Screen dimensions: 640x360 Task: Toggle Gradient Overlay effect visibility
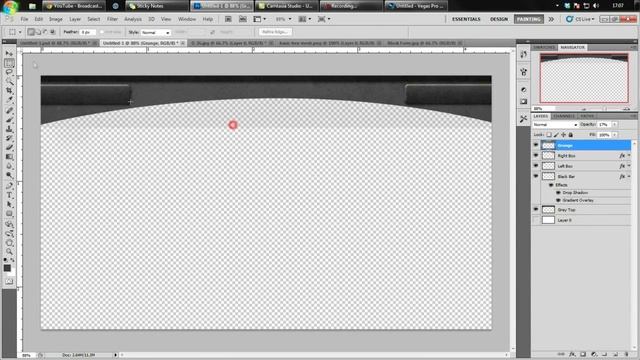(558, 200)
